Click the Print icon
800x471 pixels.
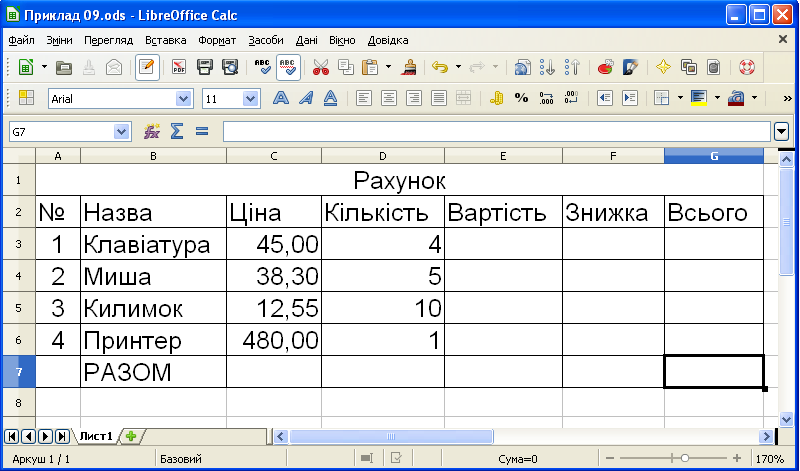coord(205,67)
